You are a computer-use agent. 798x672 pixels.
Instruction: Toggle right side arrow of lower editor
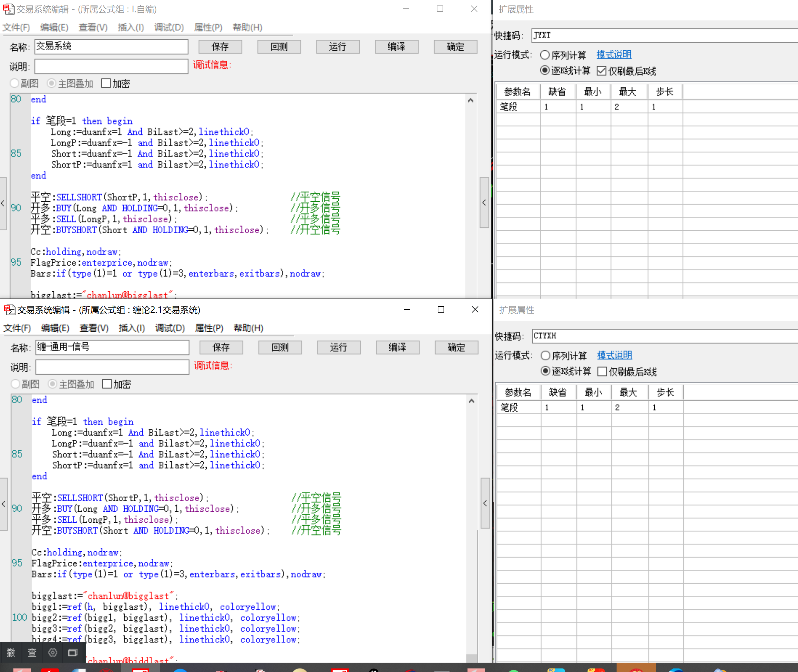(x=485, y=503)
